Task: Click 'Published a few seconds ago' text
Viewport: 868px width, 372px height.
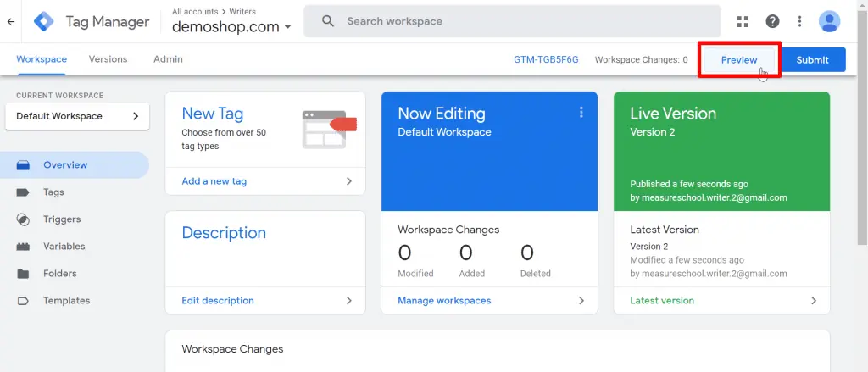Action: coord(689,184)
